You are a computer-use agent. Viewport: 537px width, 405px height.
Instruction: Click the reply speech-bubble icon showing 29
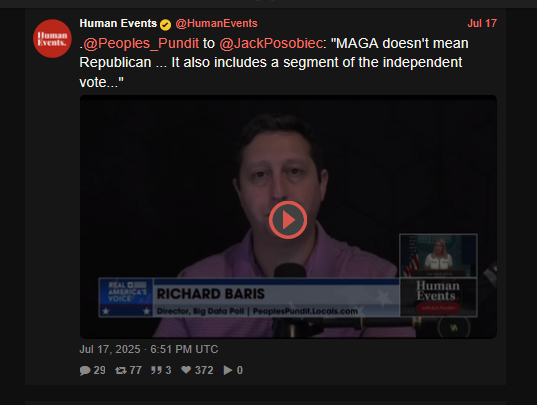click(x=85, y=370)
